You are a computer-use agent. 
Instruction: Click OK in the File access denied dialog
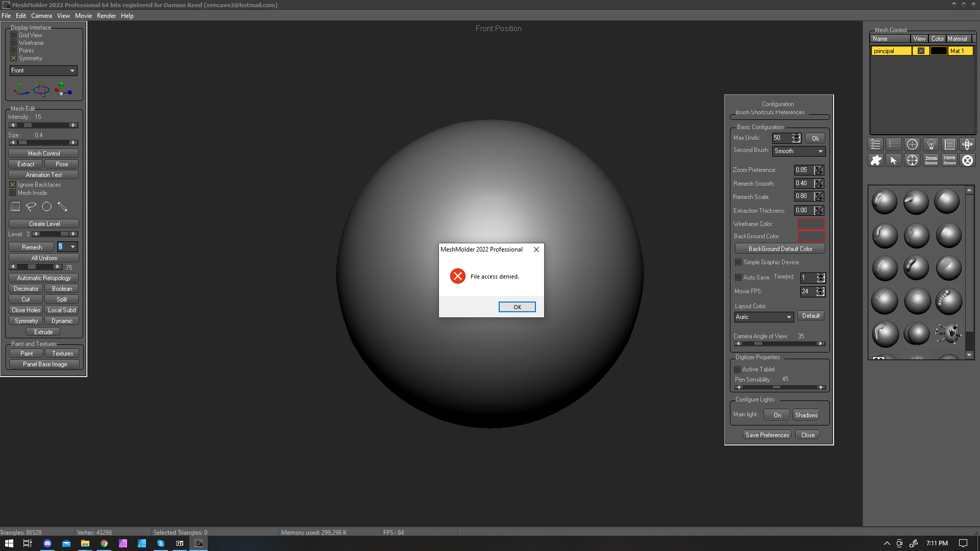517,307
